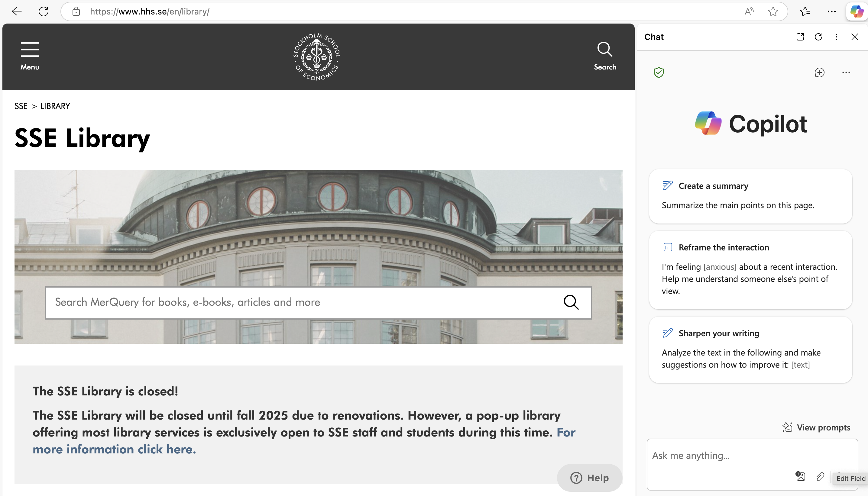The image size is (868, 496).
Task: Open Chat pane more options vertical dots
Action: [x=836, y=37]
